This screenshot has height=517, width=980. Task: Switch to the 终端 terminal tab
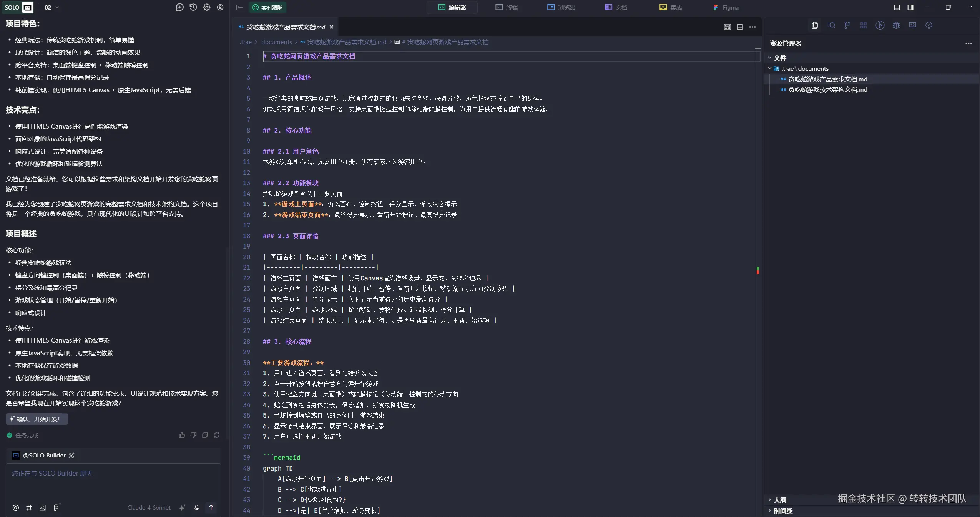click(507, 7)
